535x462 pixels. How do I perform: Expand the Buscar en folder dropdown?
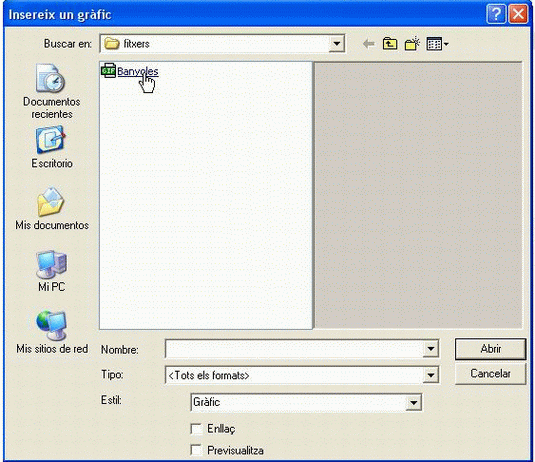click(x=336, y=44)
